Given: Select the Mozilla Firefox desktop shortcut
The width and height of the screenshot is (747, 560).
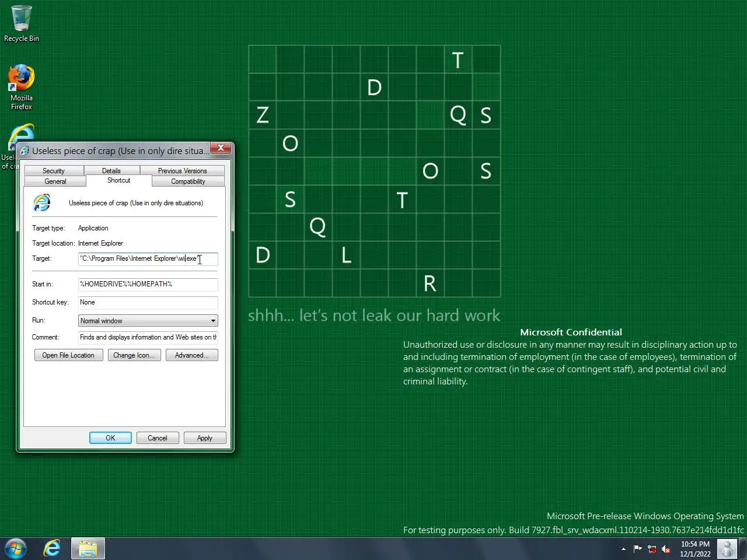Looking at the screenshot, I should (x=22, y=87).
